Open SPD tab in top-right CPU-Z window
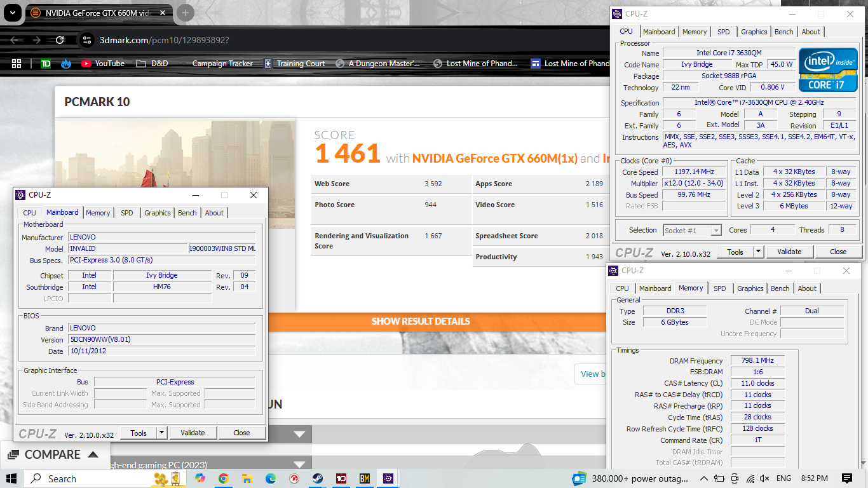Viewport: 868px width, 488px height. click(x=724, y=32)
